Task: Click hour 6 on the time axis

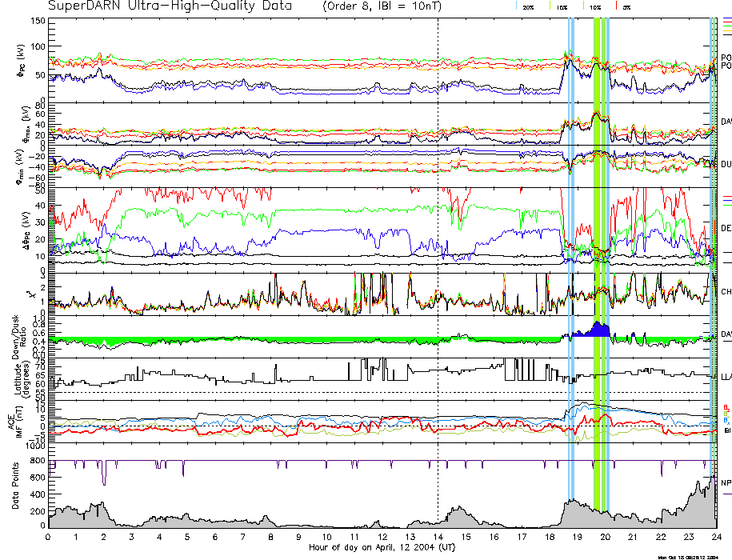Action: 215,537
